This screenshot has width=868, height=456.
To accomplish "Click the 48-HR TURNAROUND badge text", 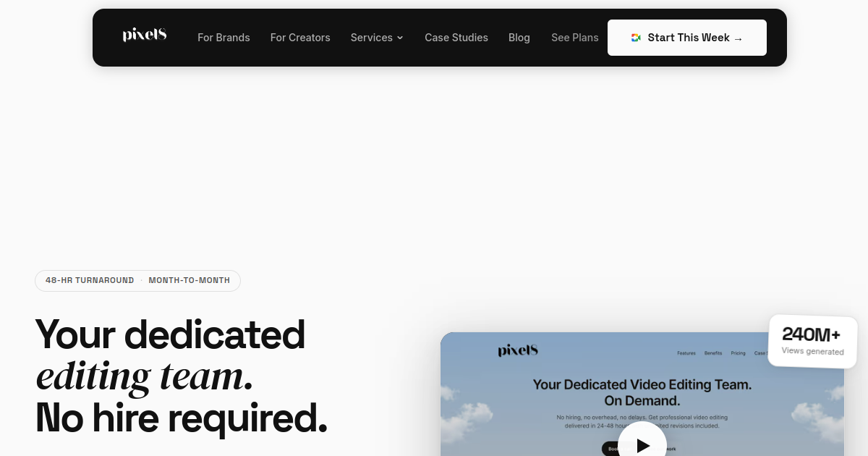I will click(90, 280).
